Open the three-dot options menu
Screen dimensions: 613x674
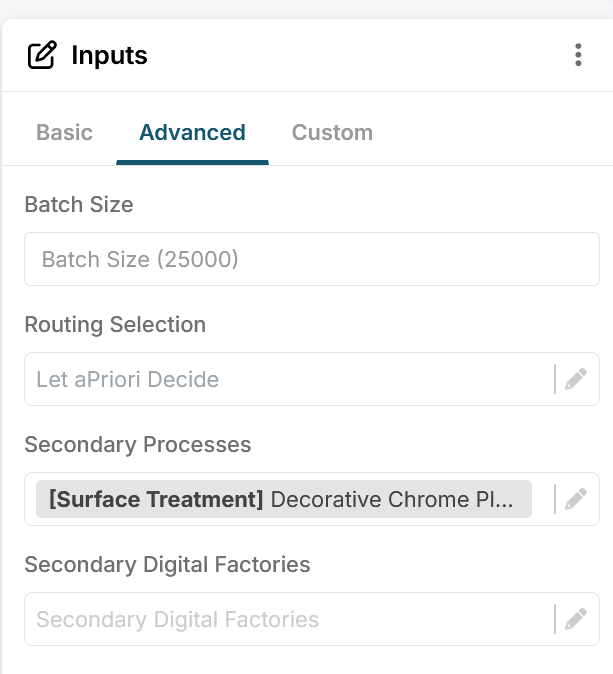pos(578,55)
